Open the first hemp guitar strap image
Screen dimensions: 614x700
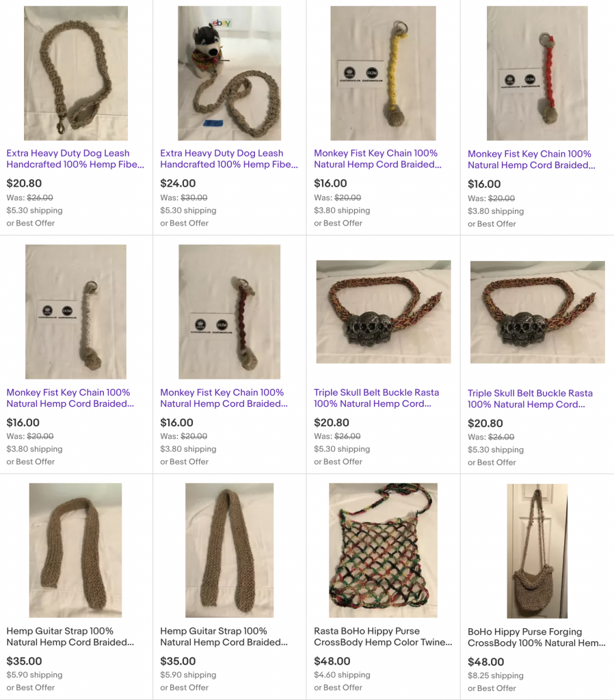[x=75, y=550]
